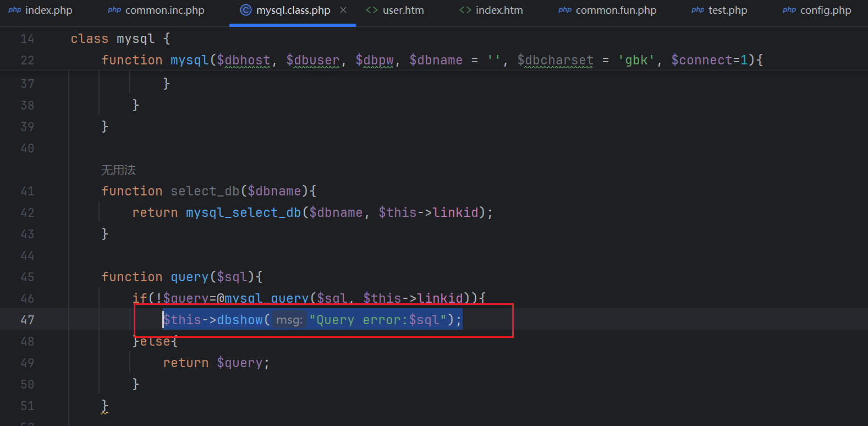The image size is (868, 426).
Task: Click line number 41 in the gutter
Action: pyautogui.click(x=28, y=191)
